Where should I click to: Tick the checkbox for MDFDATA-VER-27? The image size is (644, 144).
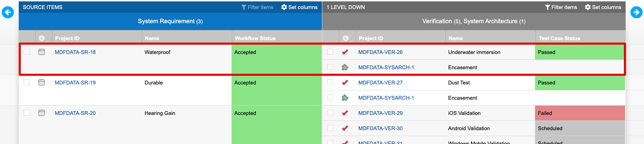point(330,82)
